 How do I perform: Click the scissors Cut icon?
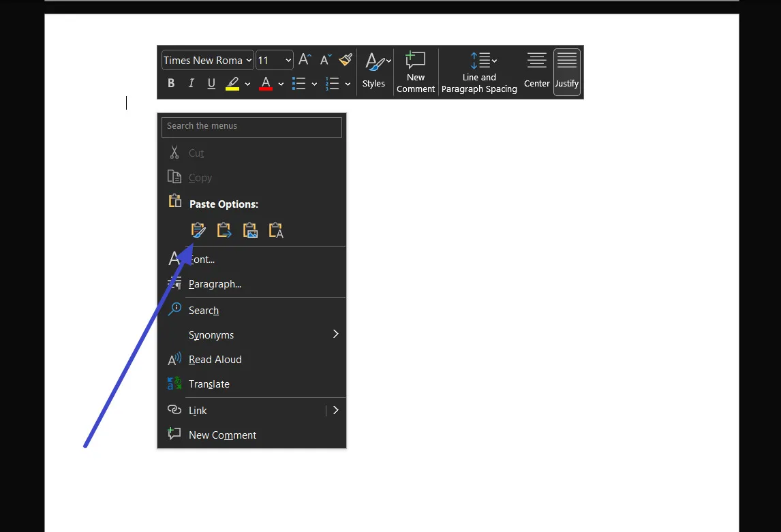click(x=174, y=152)
